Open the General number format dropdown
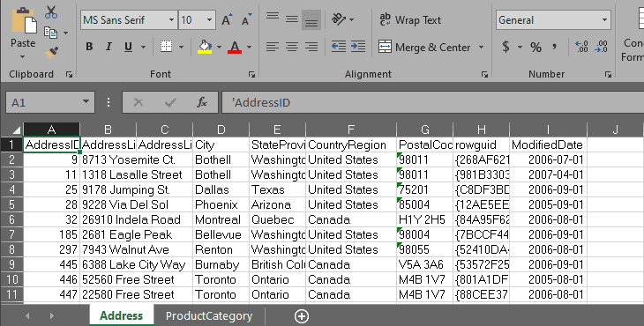 point(604,19)
